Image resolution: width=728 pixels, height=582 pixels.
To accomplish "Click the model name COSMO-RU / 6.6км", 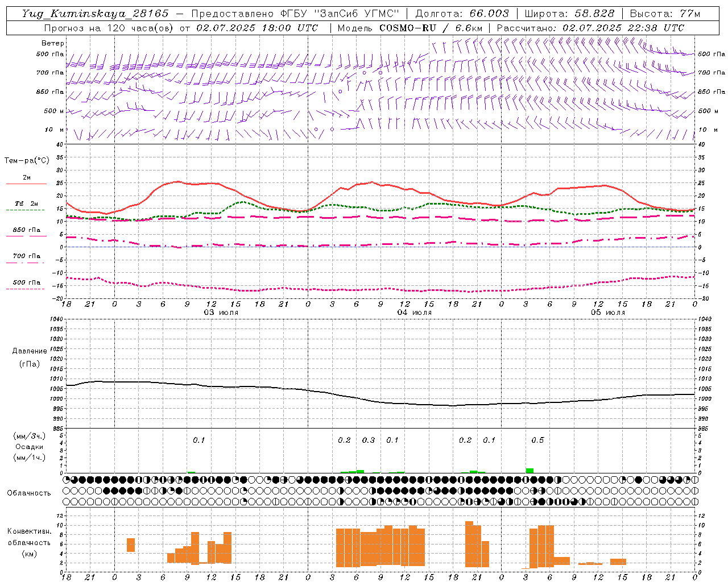I will (x=431, y=28).
